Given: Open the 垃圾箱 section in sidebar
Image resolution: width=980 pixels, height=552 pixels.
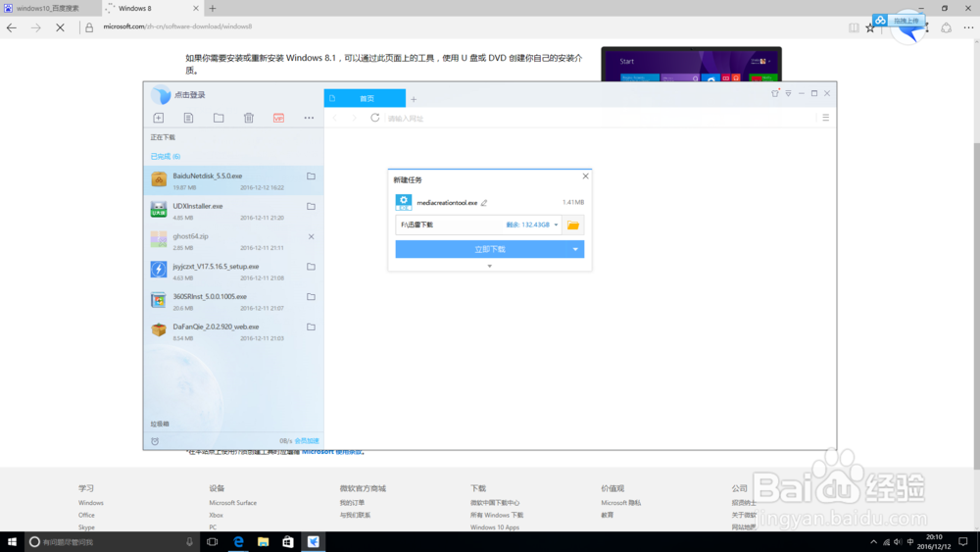Looking at the screenshot, I should point(160,424).
